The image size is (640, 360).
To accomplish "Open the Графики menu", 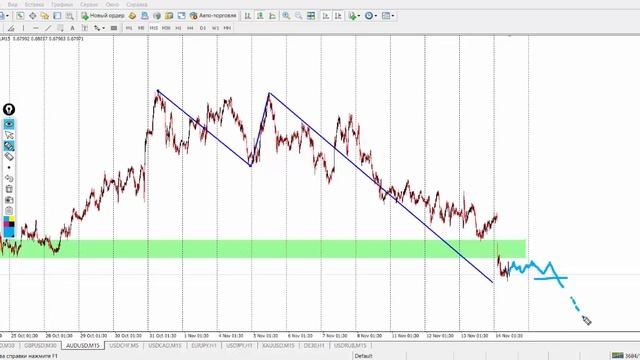I will click(x=62, y=4).
